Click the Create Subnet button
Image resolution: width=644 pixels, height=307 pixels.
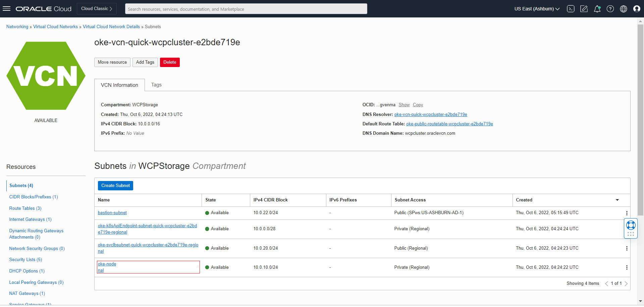coord(115,186)
